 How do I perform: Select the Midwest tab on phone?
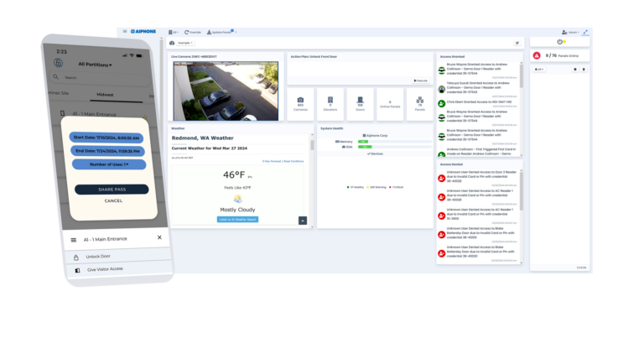pyautogui.click(x=105, y=95)
